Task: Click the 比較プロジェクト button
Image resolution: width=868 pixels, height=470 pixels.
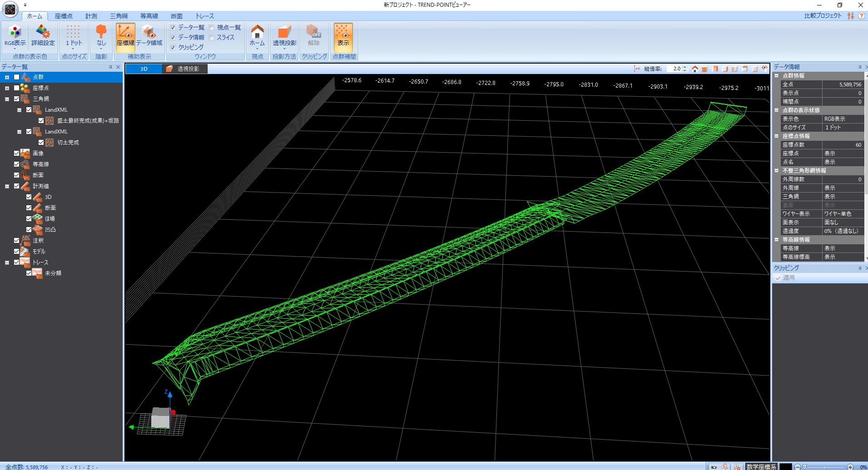Action: [823, 15]
